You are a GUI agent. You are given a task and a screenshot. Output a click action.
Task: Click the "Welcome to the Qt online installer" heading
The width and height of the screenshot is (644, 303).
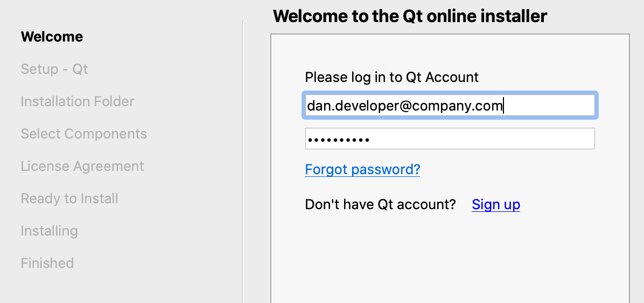coord(410,16)
